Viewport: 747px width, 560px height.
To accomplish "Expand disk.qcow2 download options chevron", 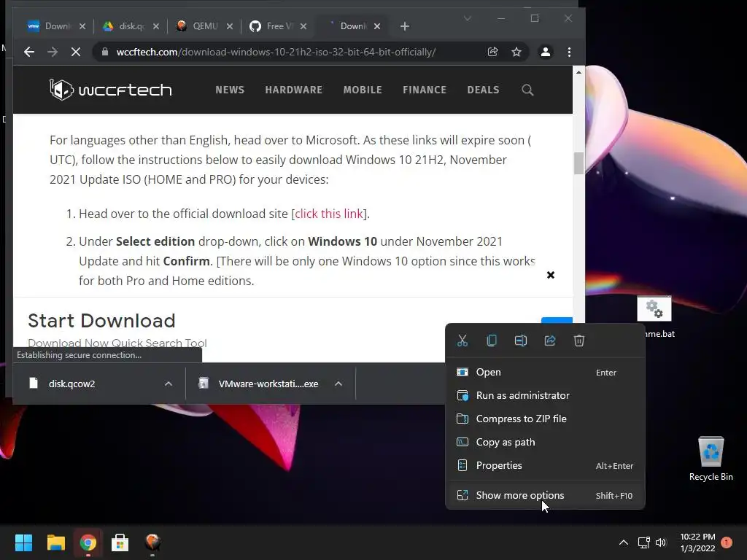I will (169, 384).
